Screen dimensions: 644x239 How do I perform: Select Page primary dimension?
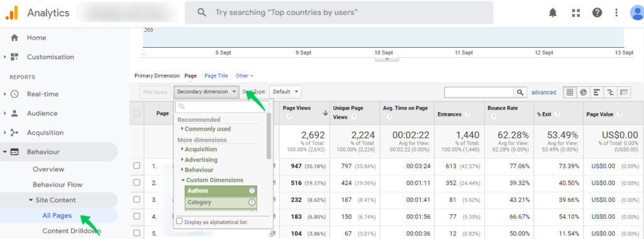(191, 76)
